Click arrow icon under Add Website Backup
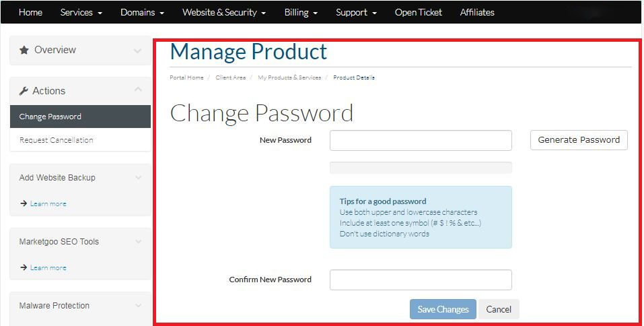Screen dimensions: 644x326 pos(24,203)
